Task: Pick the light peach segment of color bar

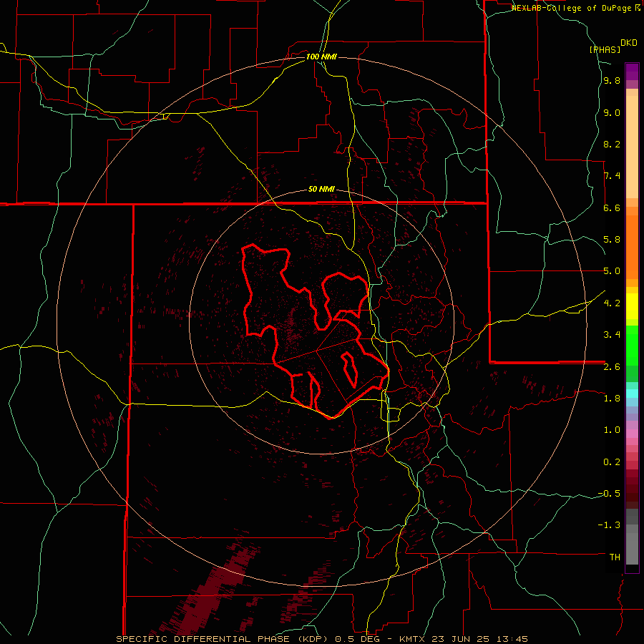Action: (x=632, y=148)
